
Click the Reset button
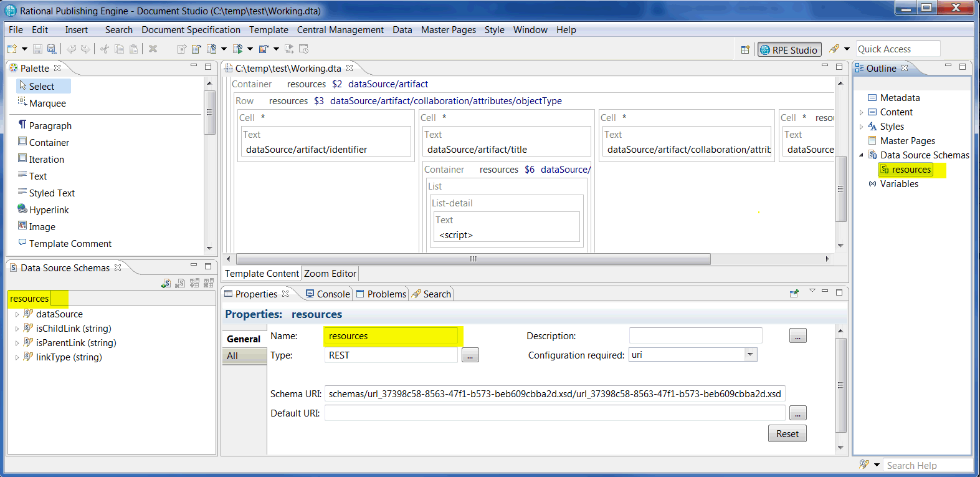coord(787,433)
